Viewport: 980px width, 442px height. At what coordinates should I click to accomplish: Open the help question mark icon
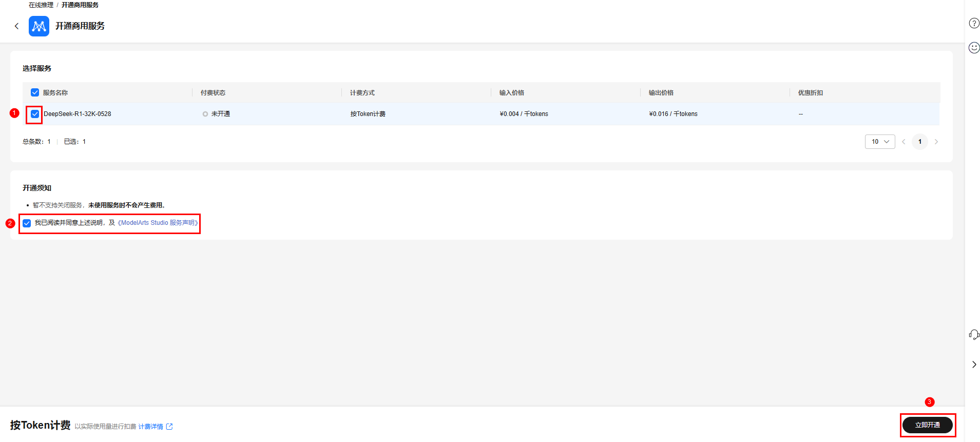click(x=974, y=23)
